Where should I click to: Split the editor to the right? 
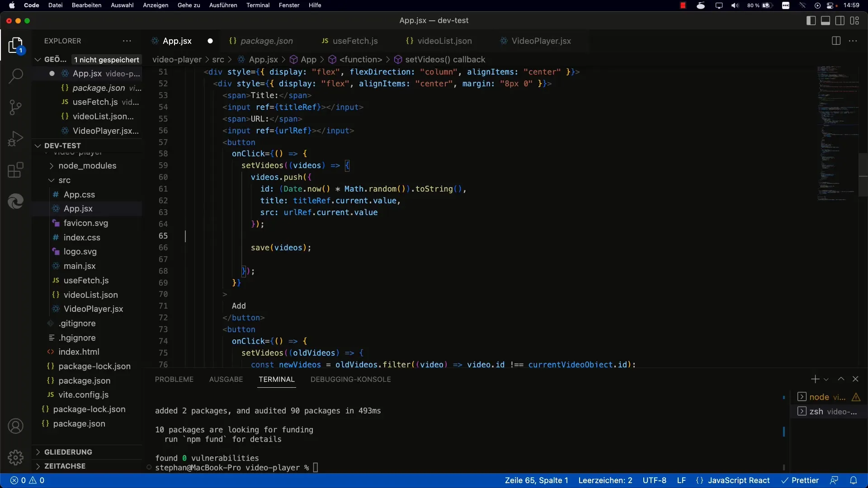pyautogui.click(x=836, y=41)
